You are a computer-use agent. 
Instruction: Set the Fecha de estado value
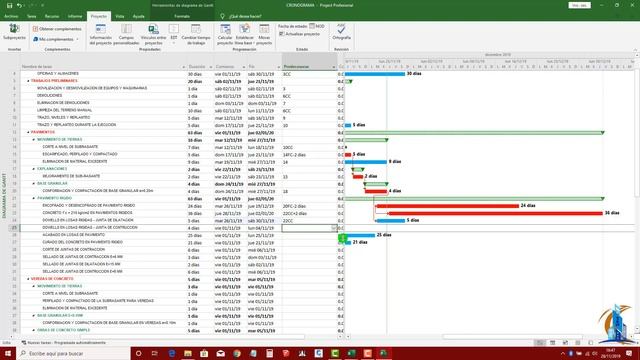pyautogui.click(x=317, y=26)
